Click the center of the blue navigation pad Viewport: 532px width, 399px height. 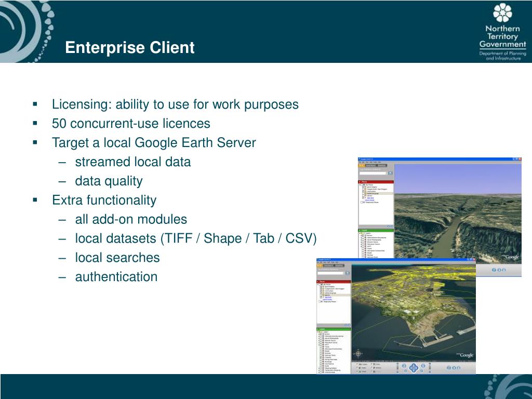point(414,368)
